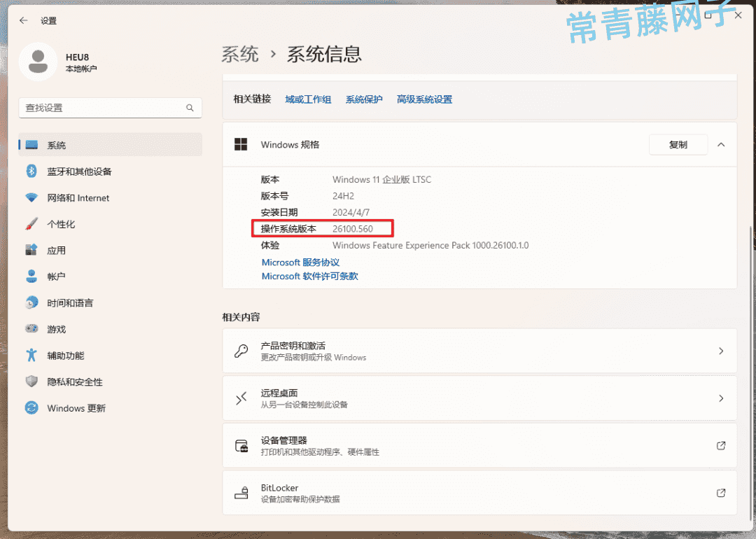Open the 系统保护 link
756x539 pixels.
(364, 99)
